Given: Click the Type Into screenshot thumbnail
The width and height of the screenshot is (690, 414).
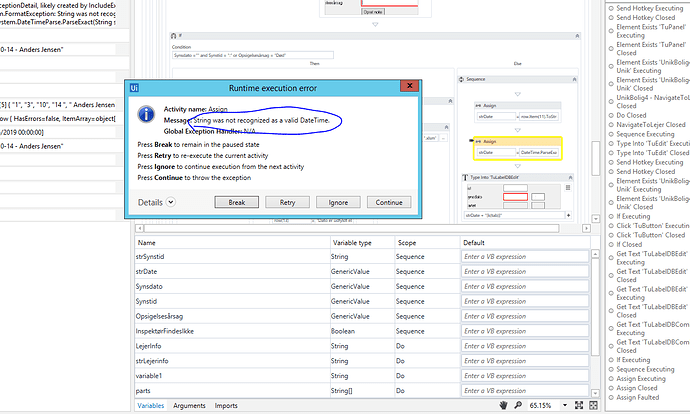Looking at the screenshot, I should coord(513,197).
